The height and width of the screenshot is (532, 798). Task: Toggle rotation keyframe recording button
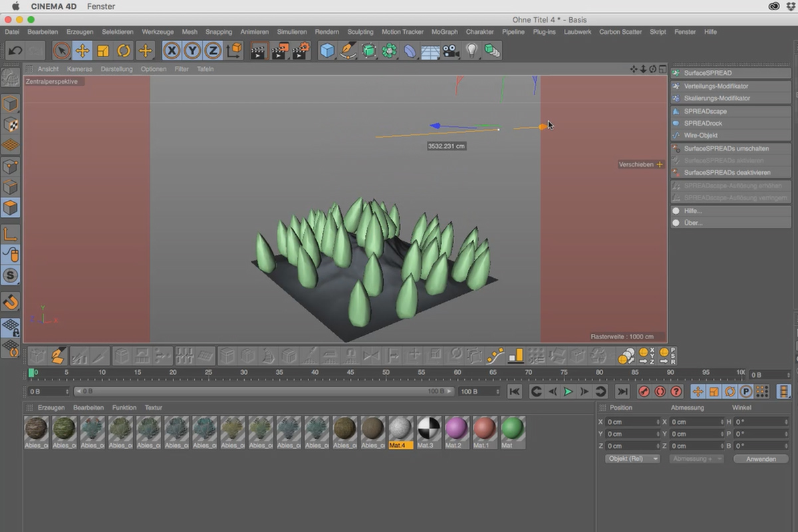(x=730, y=392)
